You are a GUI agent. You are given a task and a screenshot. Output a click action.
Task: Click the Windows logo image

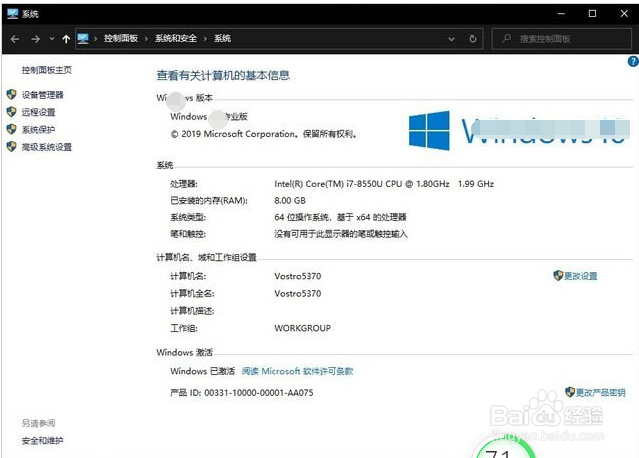click(x=429, y=131)
